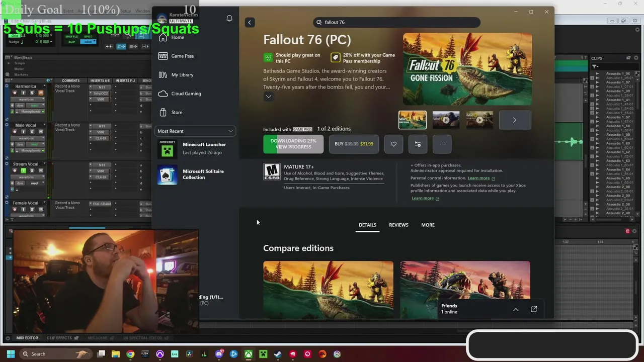Open Male Vocal track name dropdown arrow
The height and width of the screenshot is (362, 644).
tap(45, 125)
